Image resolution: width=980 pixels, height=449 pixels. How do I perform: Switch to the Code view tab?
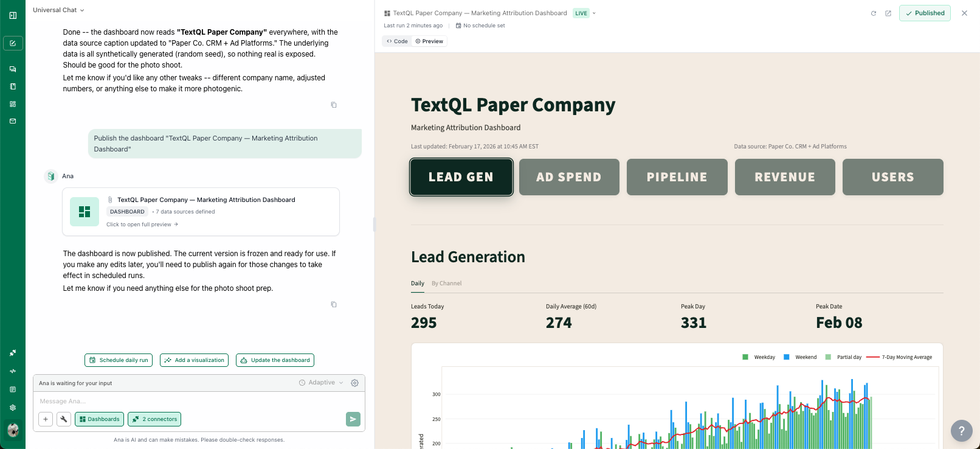pos(397,41)
